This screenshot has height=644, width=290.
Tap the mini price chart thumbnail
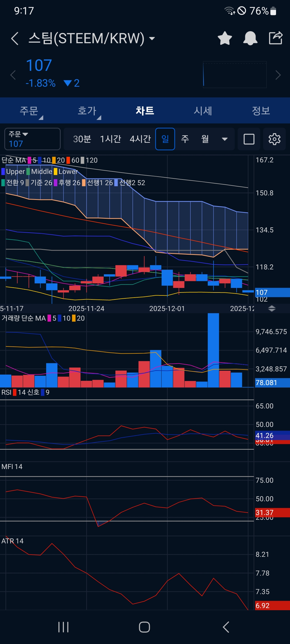pyautogui.click(x=235, y=75)
